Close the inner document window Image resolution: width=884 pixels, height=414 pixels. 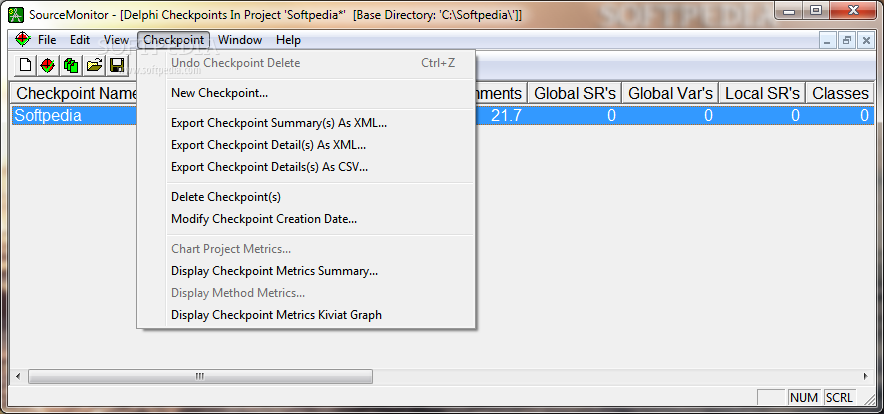[865, 40]
